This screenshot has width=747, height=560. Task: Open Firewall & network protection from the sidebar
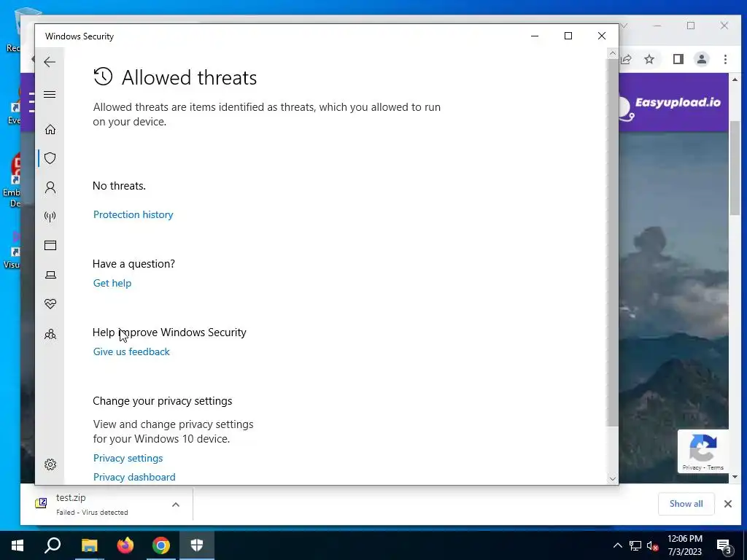point(50,217)
